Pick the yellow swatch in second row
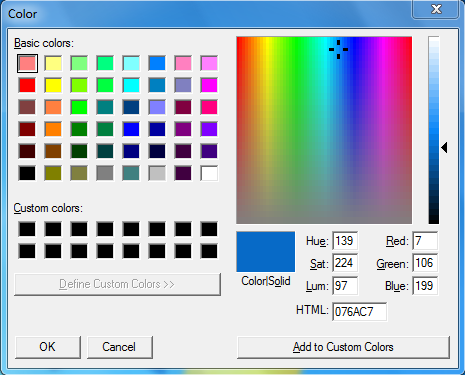This screenshot has height=375, width=465. [x=53, y=85]
